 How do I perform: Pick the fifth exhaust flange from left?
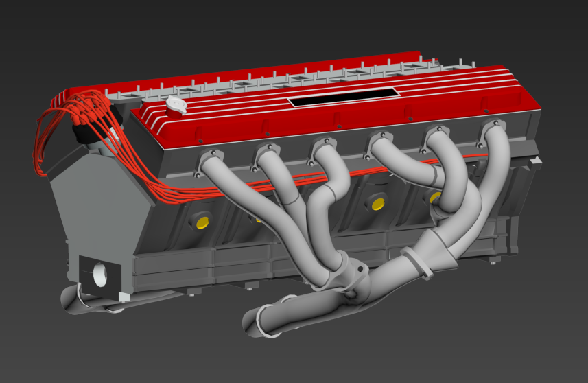(437, 133)
